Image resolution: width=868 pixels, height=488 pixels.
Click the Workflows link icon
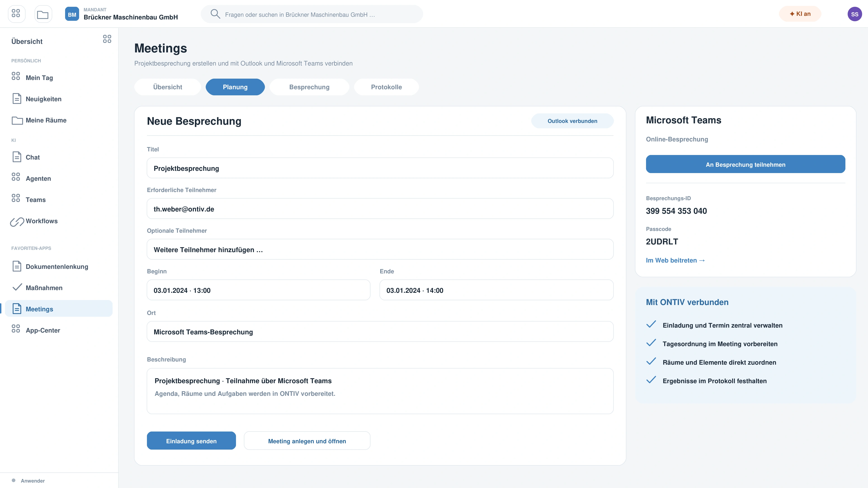17,222
